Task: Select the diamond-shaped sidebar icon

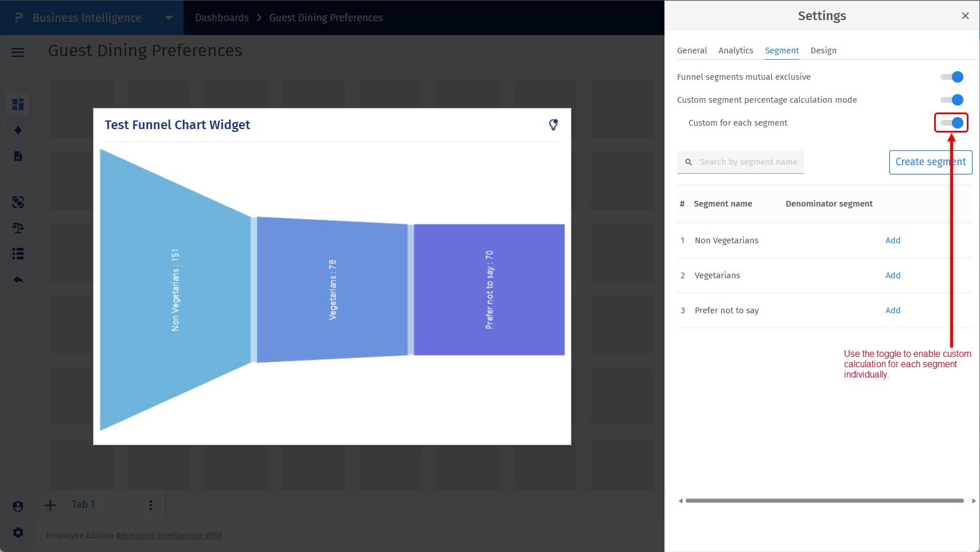Action: (x=18, y=130)
